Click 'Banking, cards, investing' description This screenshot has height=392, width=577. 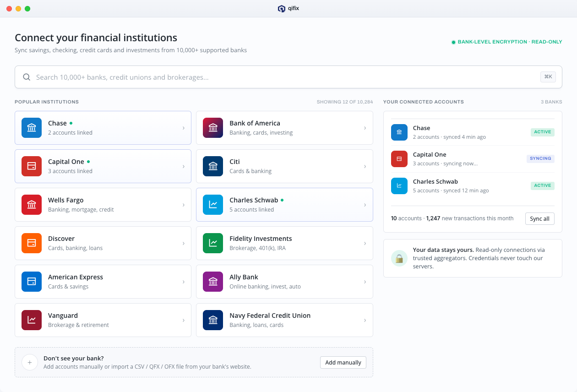(x=261, y=132)
